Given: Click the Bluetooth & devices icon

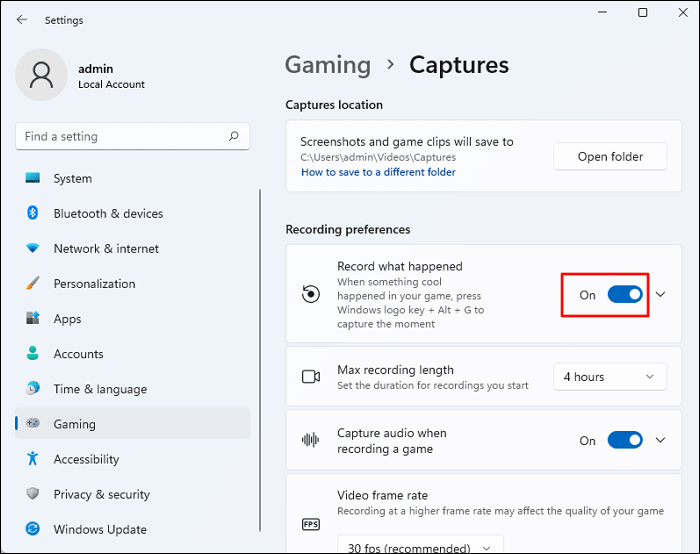Looking at the screenshot, I should [33, 213].
